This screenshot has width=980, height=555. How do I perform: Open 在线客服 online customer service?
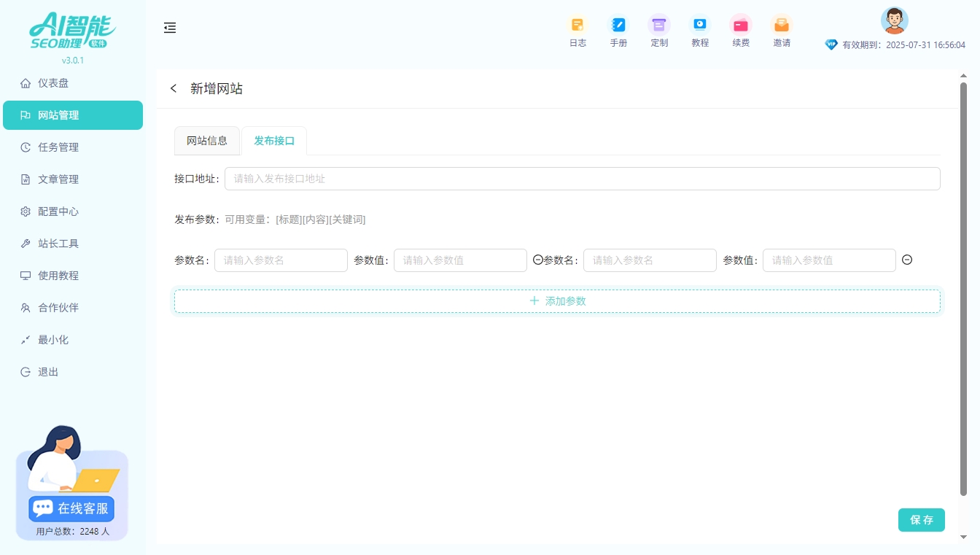(x=71, y=508)
